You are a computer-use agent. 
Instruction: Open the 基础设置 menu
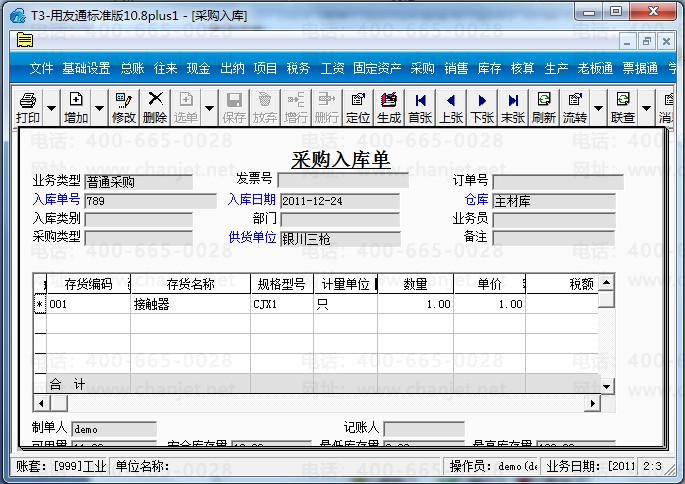(x=86, y=68)
